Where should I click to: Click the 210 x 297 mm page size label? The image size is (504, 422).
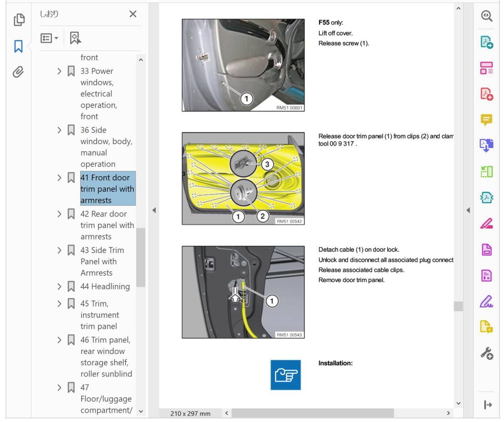coord(190,414)
